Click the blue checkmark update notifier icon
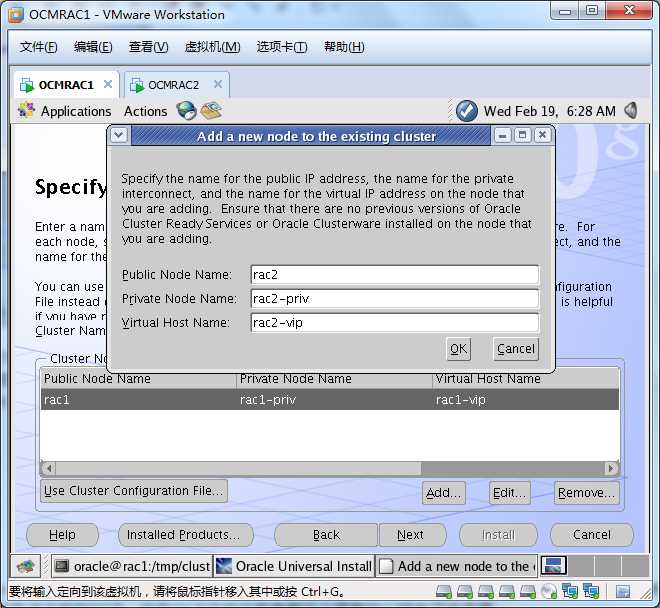660x608 pixels. pos(467,111)
